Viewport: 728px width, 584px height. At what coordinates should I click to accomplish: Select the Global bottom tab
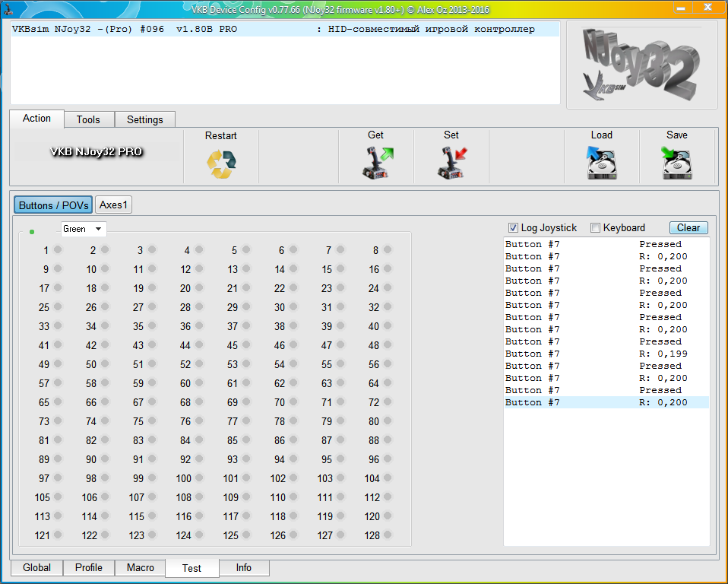pyautogui.click(x=36, y=568)
